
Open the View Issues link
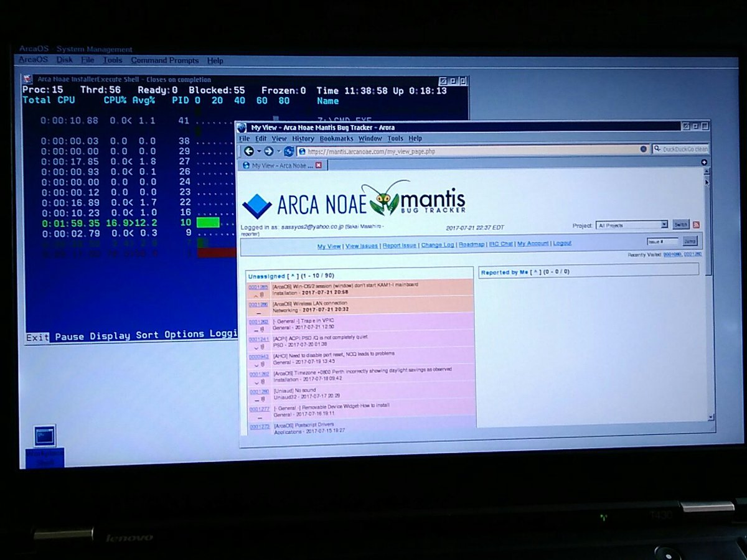click(362, 246)
